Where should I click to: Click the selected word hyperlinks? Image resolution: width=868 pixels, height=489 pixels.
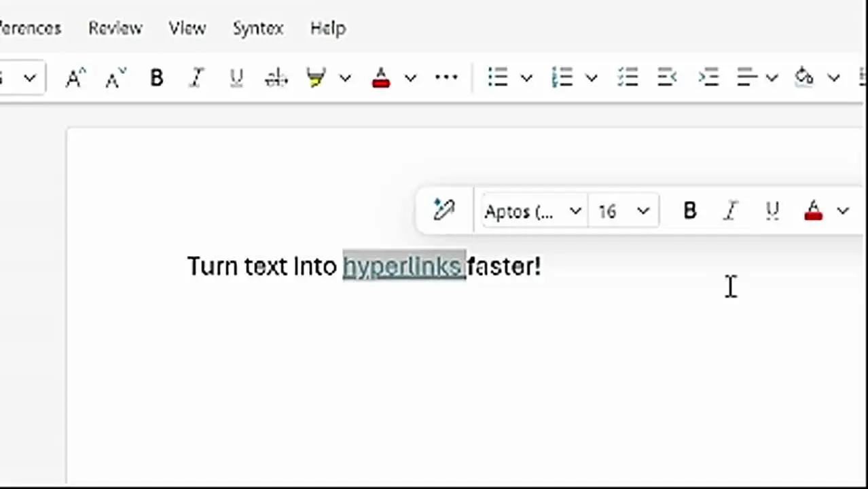pyautogui.click(x=403, y=266)
